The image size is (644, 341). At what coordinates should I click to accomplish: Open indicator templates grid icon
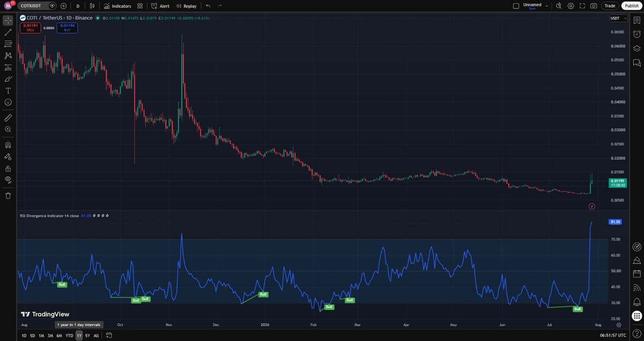(140, 6)
